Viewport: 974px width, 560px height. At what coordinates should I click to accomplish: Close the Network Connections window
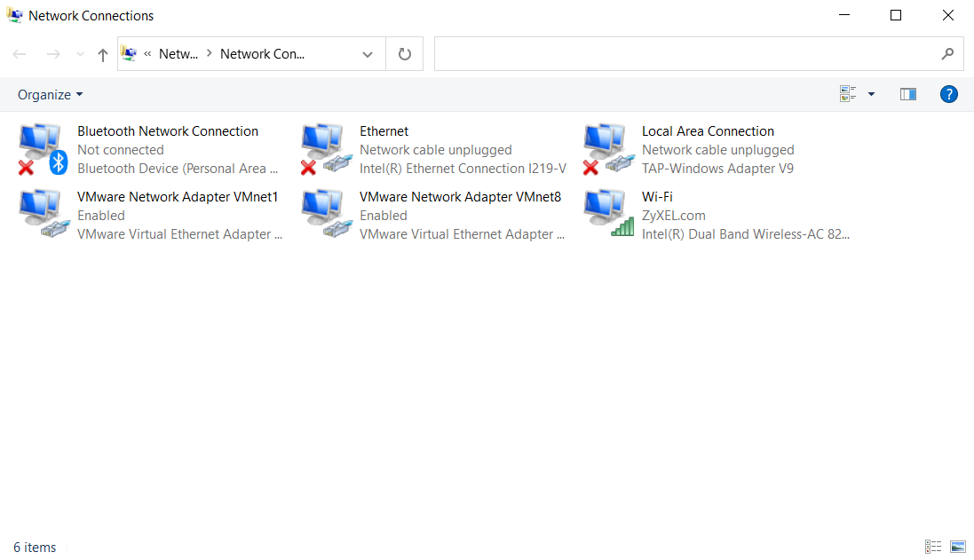(948, 15)
